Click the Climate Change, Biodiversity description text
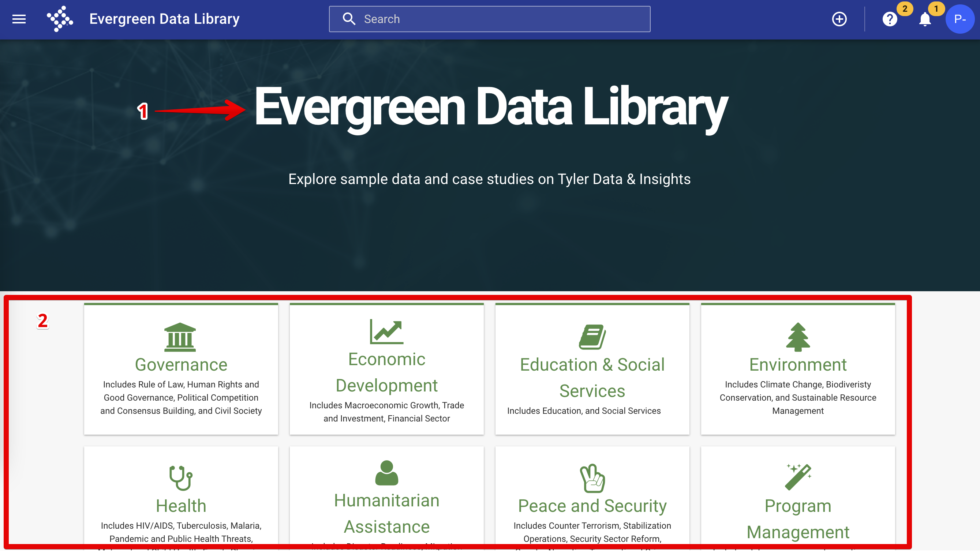The image size is (980, 551). [x=798, y=398]
